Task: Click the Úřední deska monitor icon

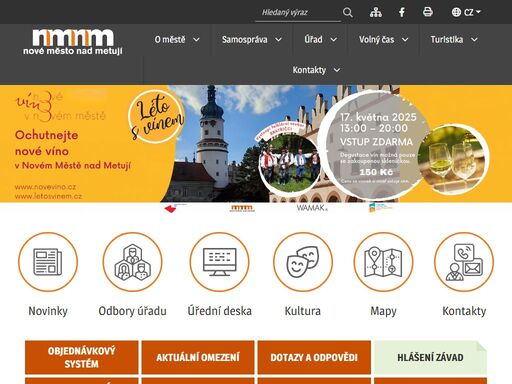Action: point(220,262)
